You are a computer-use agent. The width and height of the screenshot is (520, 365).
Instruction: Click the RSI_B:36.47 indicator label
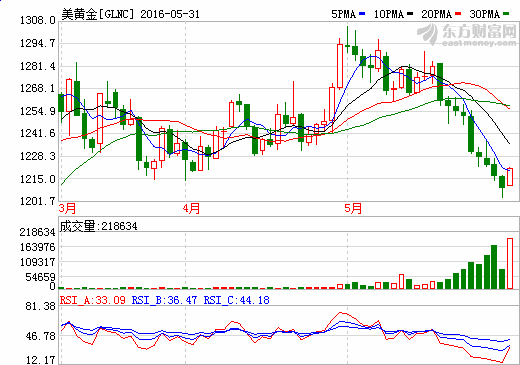(x=165, y=300)
